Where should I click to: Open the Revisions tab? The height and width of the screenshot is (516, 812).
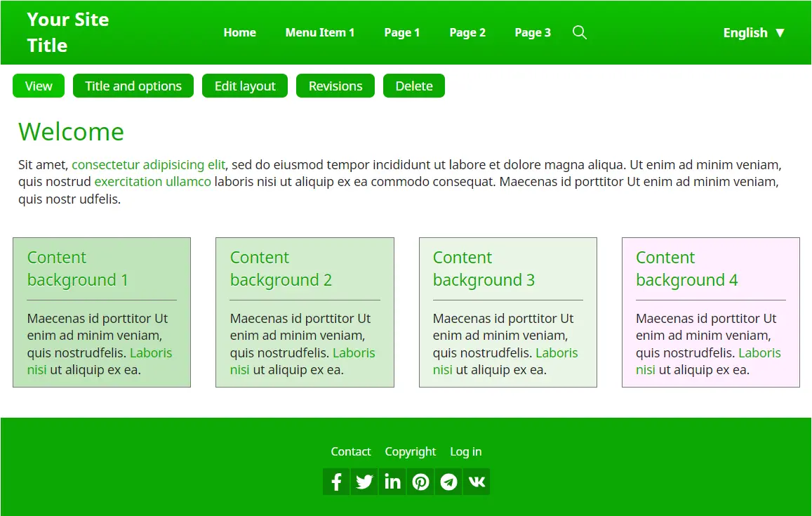point(335,86)
